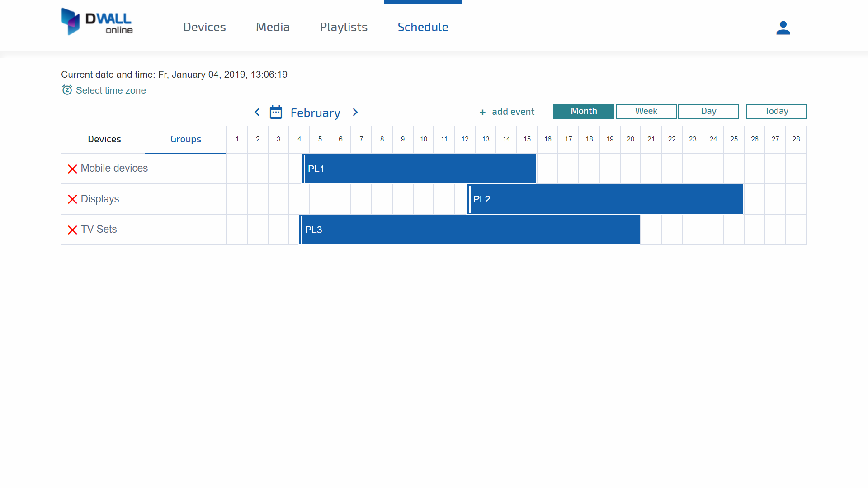Viewport: 868px width, 488px height.
Task: Click Select time zone link
Action: (x=111, y=90)
